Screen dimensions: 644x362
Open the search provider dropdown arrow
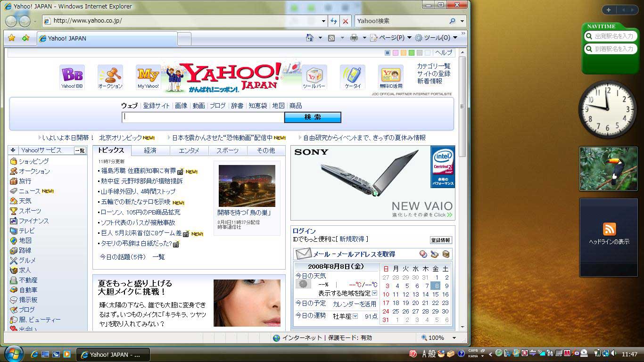462,21
